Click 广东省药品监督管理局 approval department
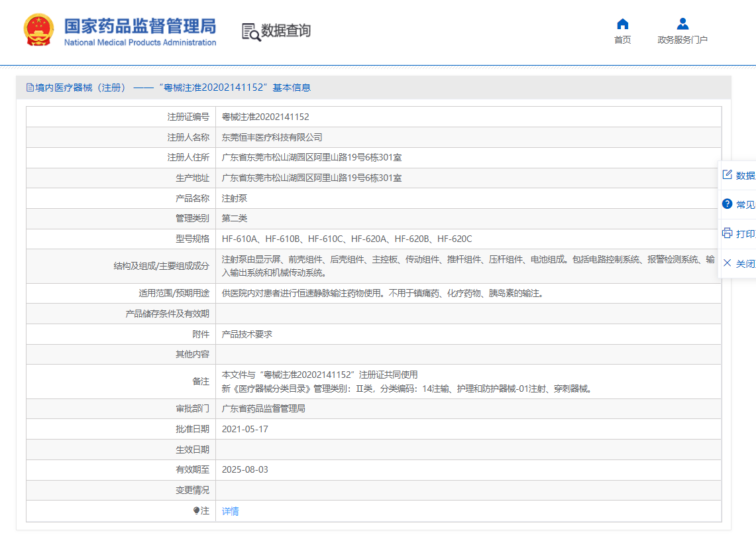 click(x=263, y=409)
